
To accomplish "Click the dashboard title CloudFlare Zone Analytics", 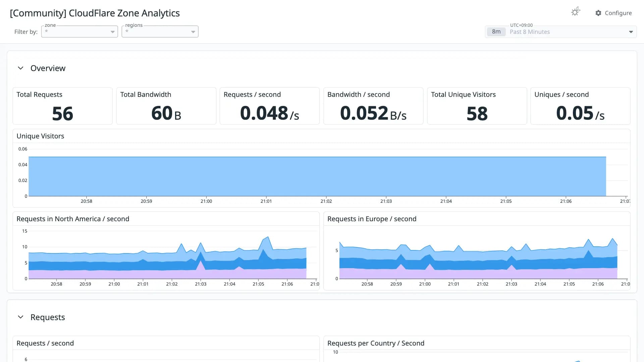I will point(95,13).
